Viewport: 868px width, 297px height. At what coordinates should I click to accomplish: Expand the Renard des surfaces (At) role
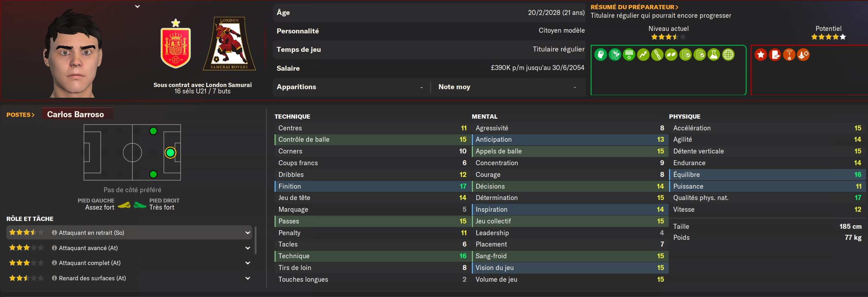pos(248,278)
